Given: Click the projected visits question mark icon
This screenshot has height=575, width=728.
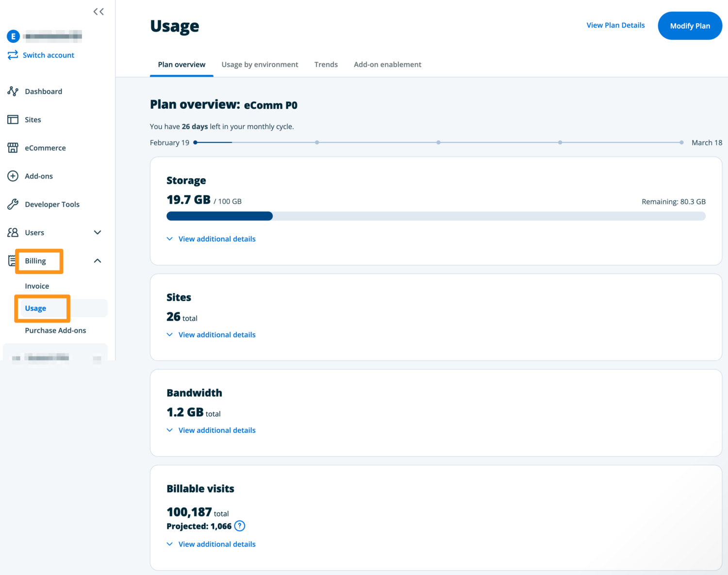Looking at the screenshot, I should click(239, 526).
